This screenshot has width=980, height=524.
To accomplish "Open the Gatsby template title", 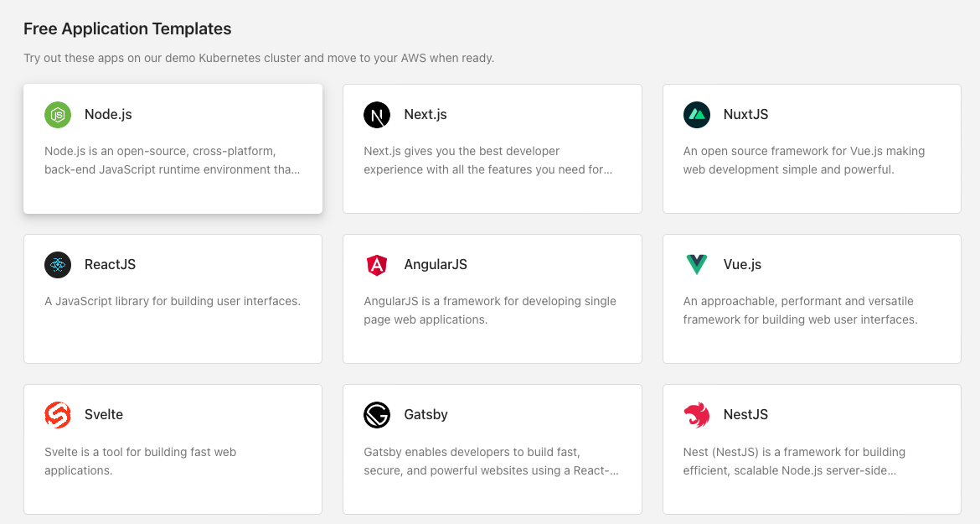I will [426, 414].
